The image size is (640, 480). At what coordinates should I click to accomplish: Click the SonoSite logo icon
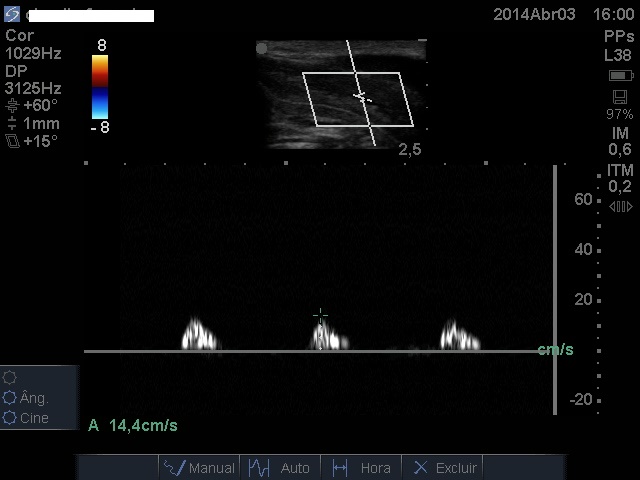click(12, 14)
